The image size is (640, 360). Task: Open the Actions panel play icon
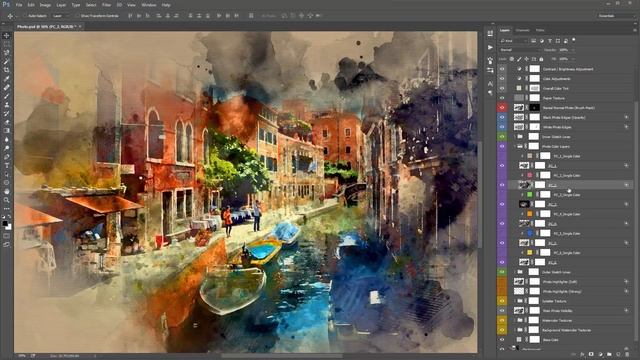click(490, 47)
